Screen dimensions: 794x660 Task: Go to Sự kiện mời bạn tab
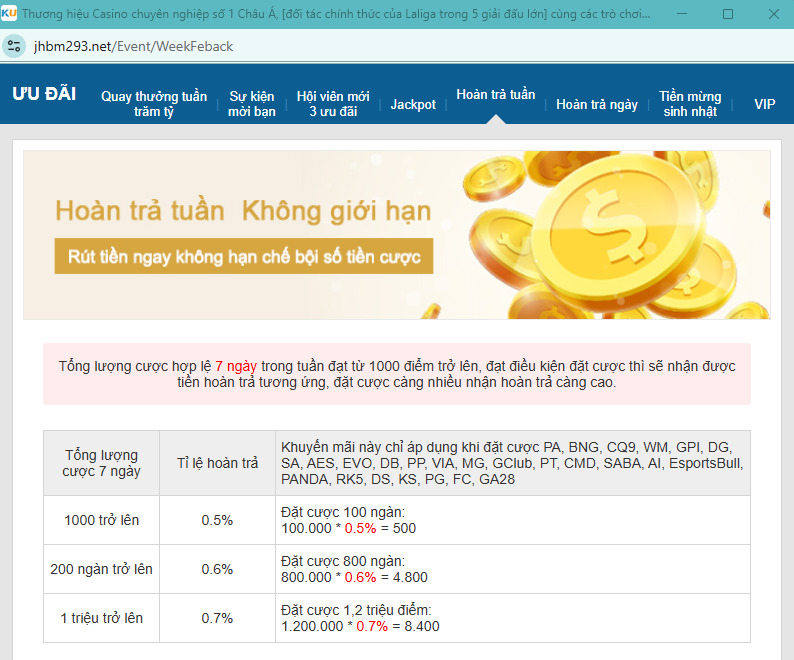pyautogui.click(x=252, y=104)
